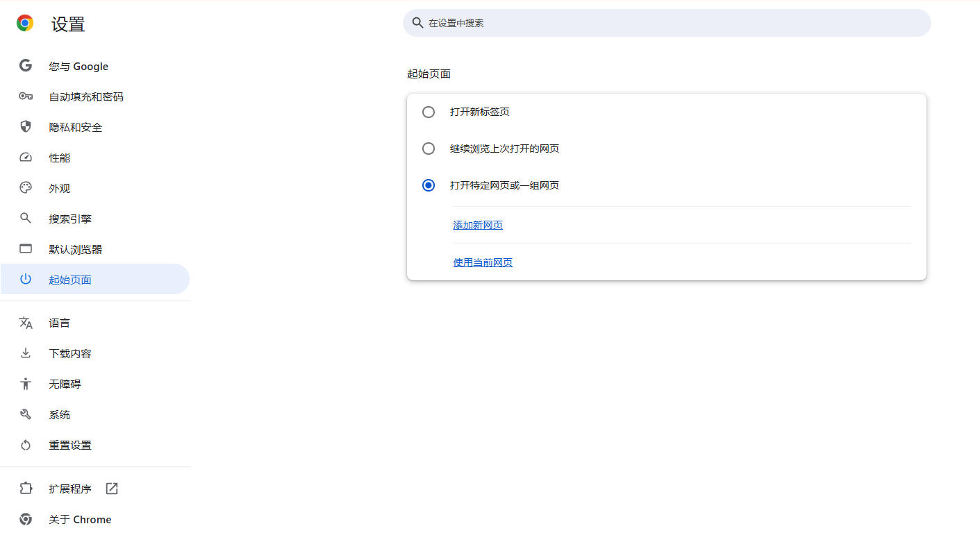The image size is (980, 551).
Task: Click the accessibility figure icon for 无障碍
Action: [26, 384]
